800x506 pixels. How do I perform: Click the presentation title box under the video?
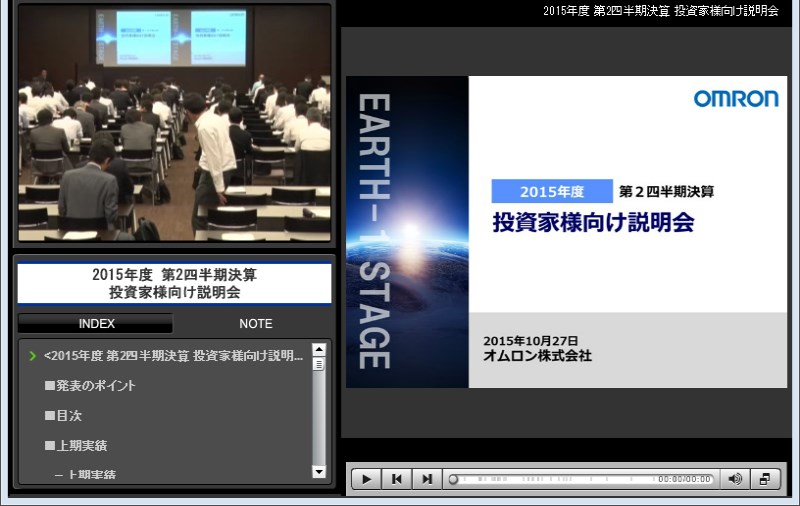click(174, 284)
